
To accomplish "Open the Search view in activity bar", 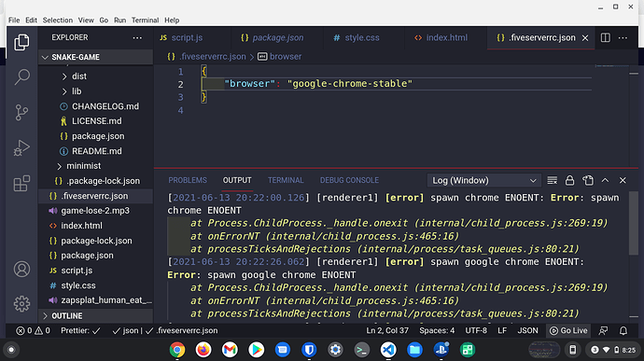I will click(21, 76).
